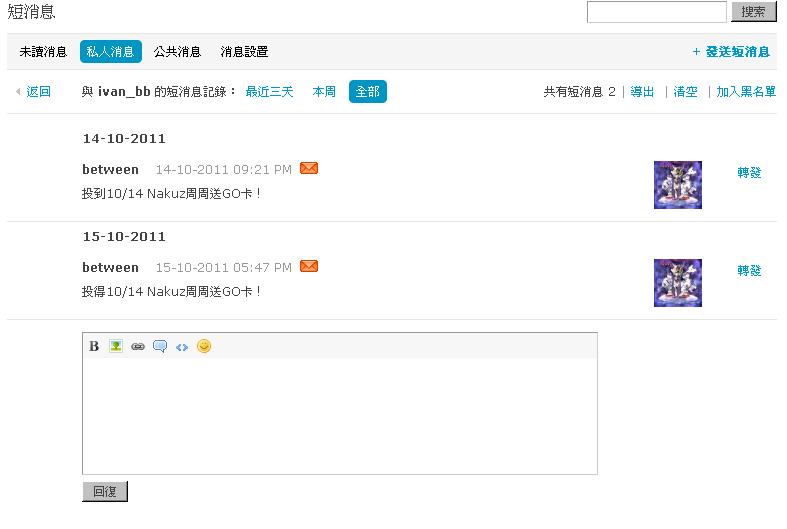
Task: Filter messages by 最近三天
Action: tap(270, 92)
